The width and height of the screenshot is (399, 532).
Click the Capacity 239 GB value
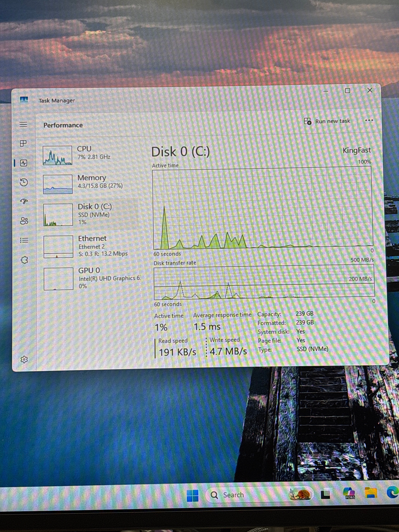pos(305,314)
